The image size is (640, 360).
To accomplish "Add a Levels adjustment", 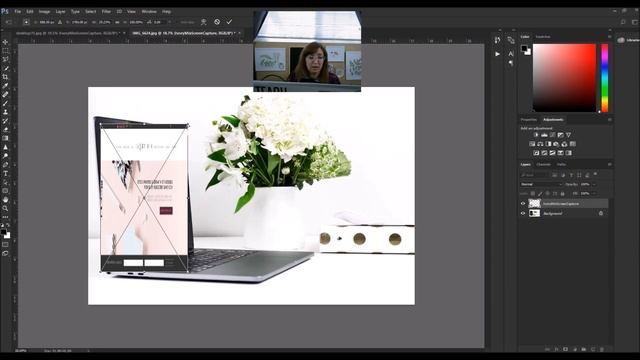I will point(544,135).
